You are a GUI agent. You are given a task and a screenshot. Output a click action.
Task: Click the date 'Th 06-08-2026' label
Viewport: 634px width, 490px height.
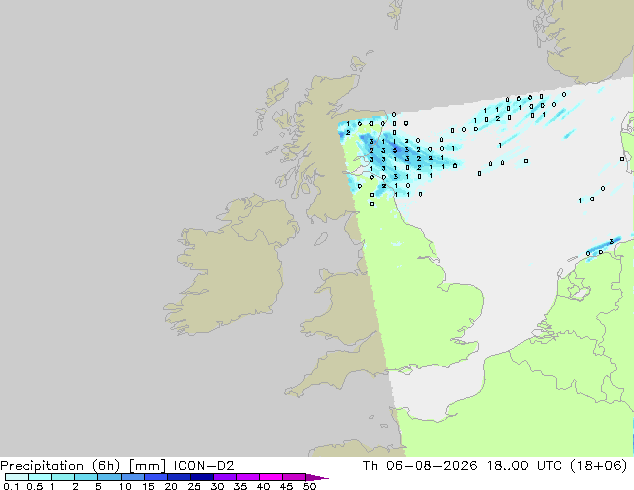[x=421, y=466]
